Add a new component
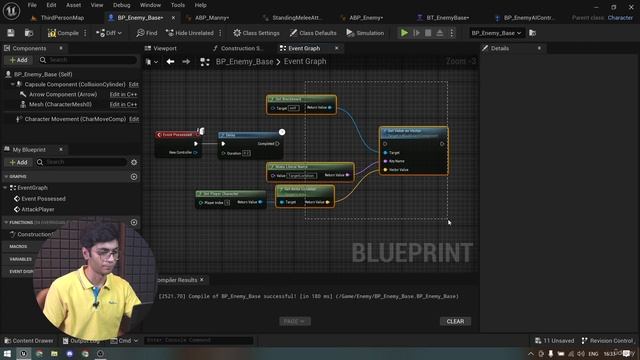Screen dimensions: 640x360 point(18,60)
